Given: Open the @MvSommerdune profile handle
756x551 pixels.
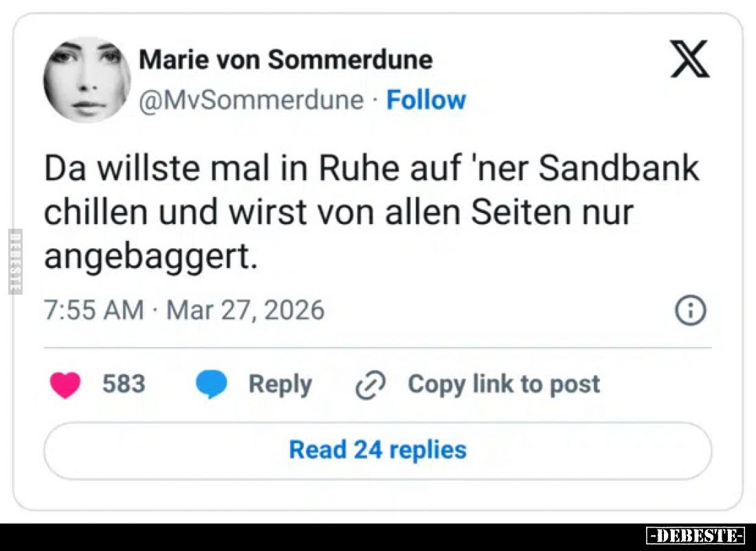Looking at the screenshot, I should [x=250, y=100].
